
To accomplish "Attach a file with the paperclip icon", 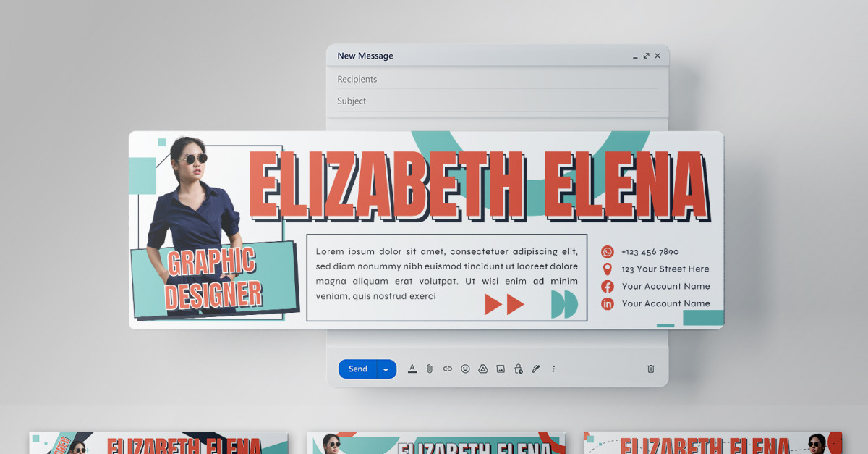I will (430, 369).
